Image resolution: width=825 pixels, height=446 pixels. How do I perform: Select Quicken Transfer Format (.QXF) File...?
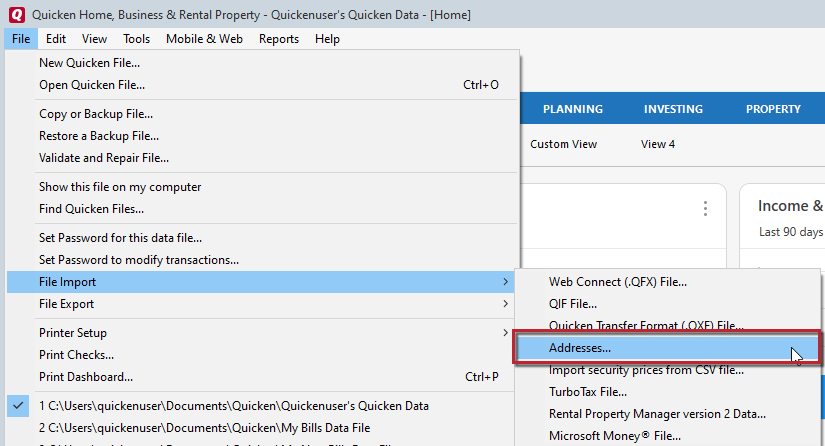668,325
